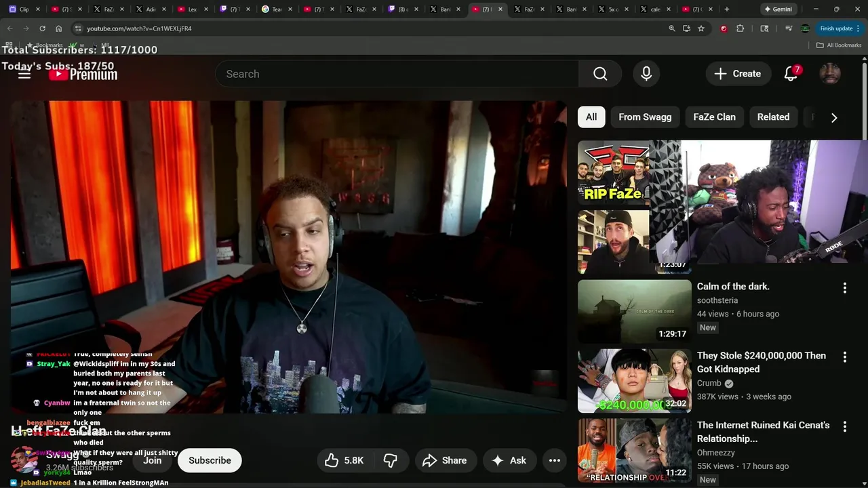Image resolution: width=868 pixels, height=488 pixels.
Task: Open the $240,000,000 video thumbnail
Action: point(635,381)
